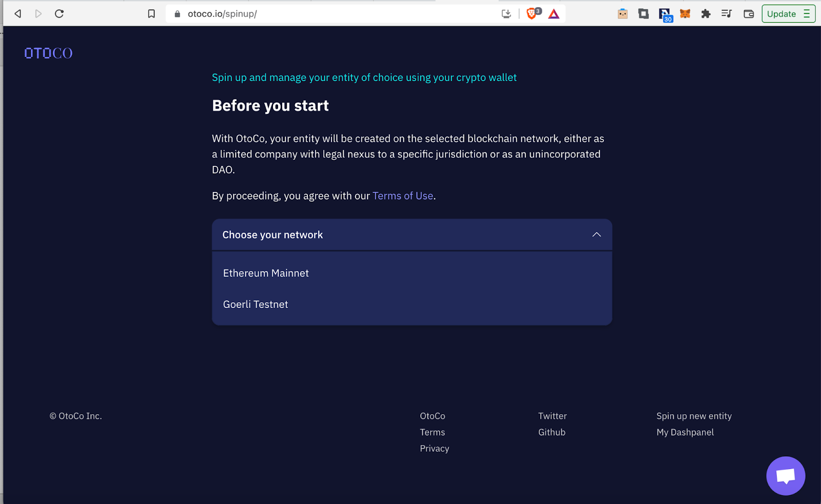This screenshot has width=821, height=504.
Task: Click the install app icon in address bar
Action: coord(506,14)
